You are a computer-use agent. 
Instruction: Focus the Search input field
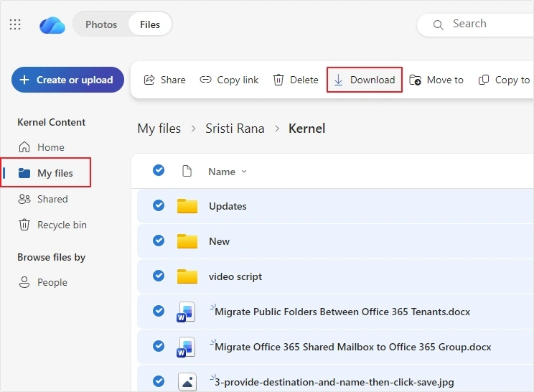point(477,24)
